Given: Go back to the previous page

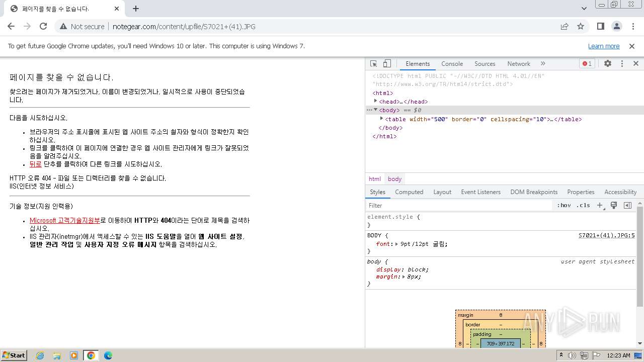Looking at the screenshot, I should coord(11,26).
